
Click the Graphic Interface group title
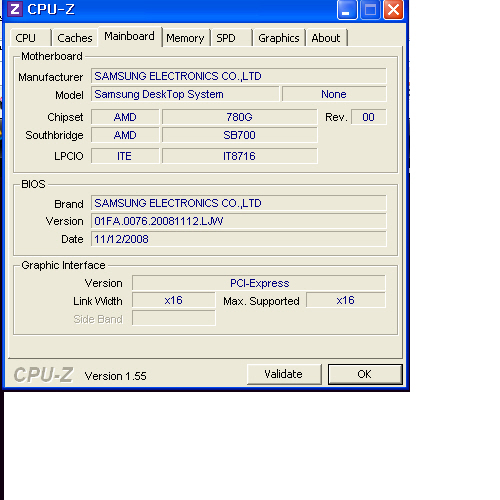(x=63, y=265)
